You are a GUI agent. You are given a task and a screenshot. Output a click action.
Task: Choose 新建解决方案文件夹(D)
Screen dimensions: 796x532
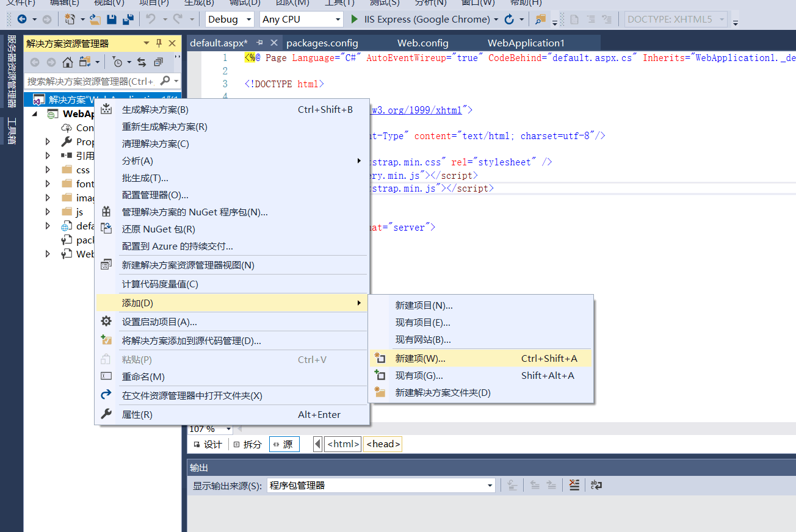click(x=481, y=393)
